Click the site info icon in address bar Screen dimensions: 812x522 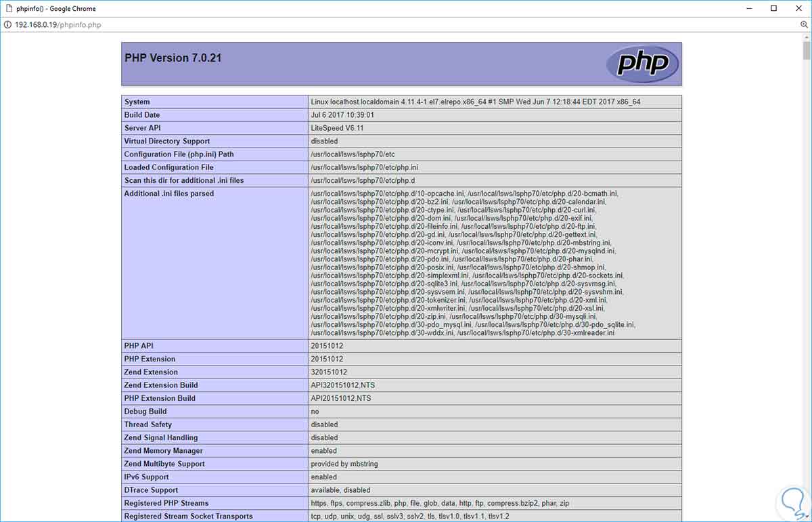pos(7,24)
